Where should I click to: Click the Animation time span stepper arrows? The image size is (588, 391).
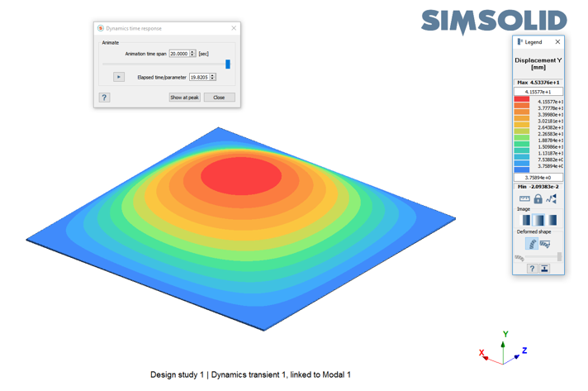(x=193, y=54)
